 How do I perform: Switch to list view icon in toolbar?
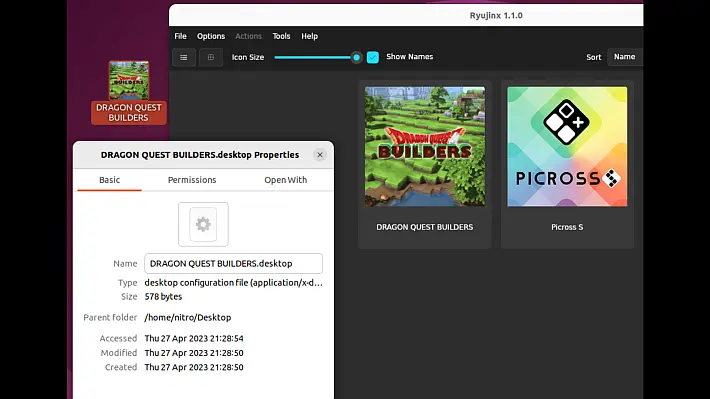point(184,58)
